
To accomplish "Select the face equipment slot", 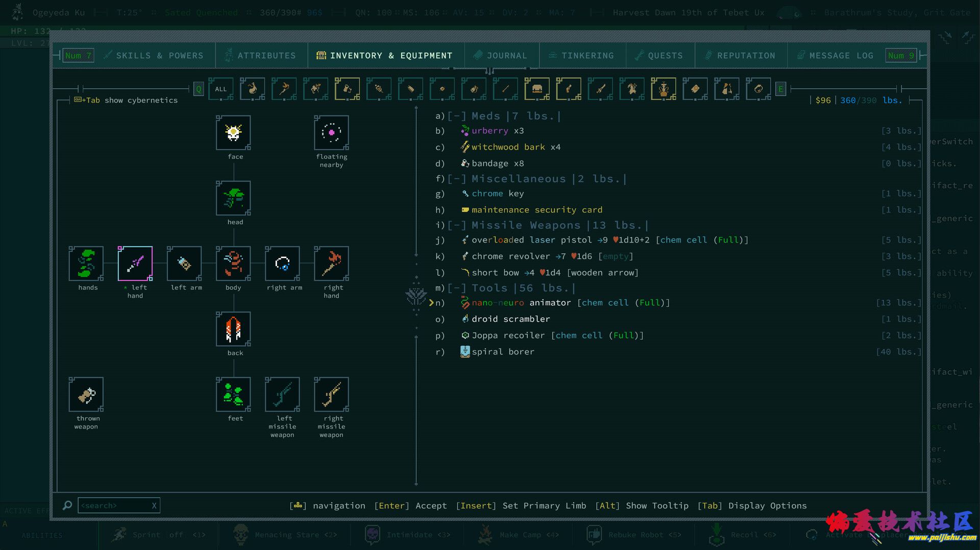I will pyautogui.click(x=233, y=133).
